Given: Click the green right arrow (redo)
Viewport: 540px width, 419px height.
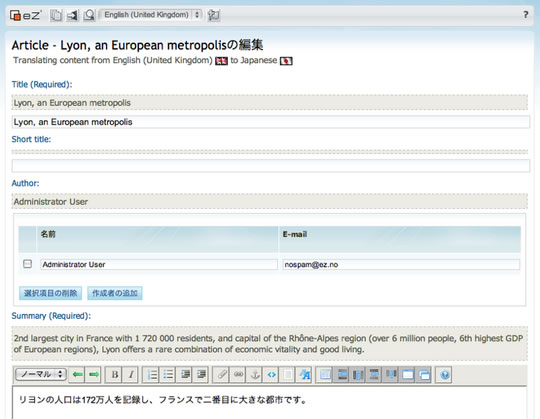Looking at the screenshot, I should tap(94, 375).
